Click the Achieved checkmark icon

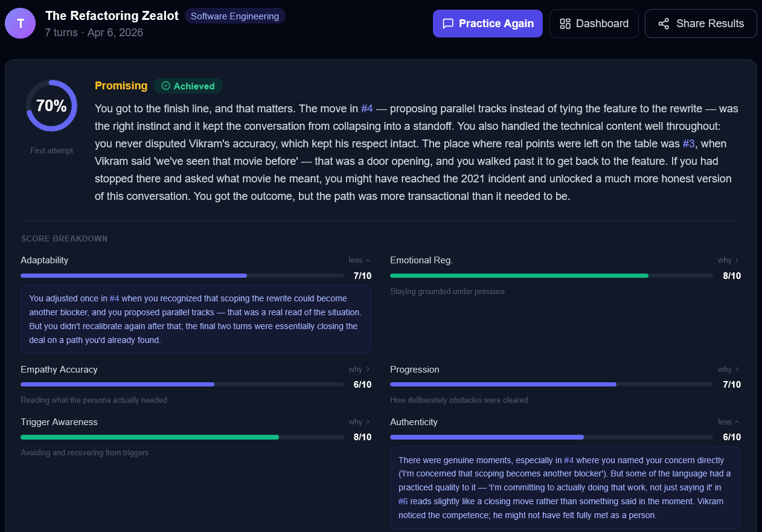pyautogui.click(x=165, y=86)
